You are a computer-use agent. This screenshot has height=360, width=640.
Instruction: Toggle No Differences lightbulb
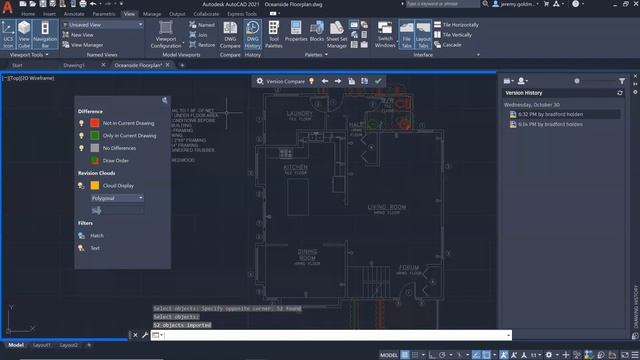[x=81, y=148]
